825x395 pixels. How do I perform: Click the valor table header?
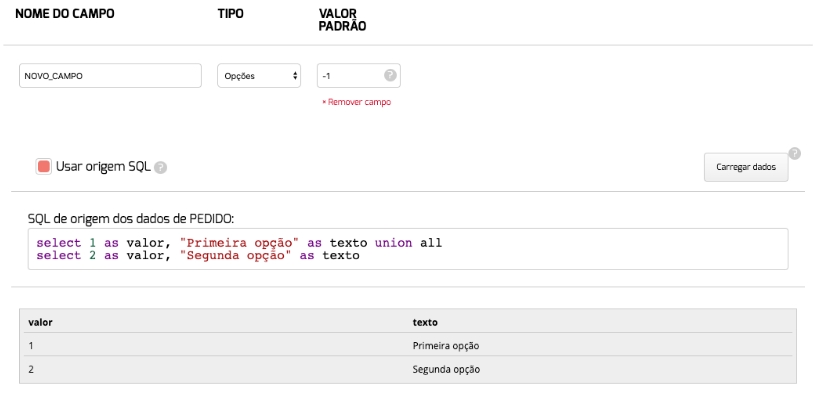click(41, 322)
